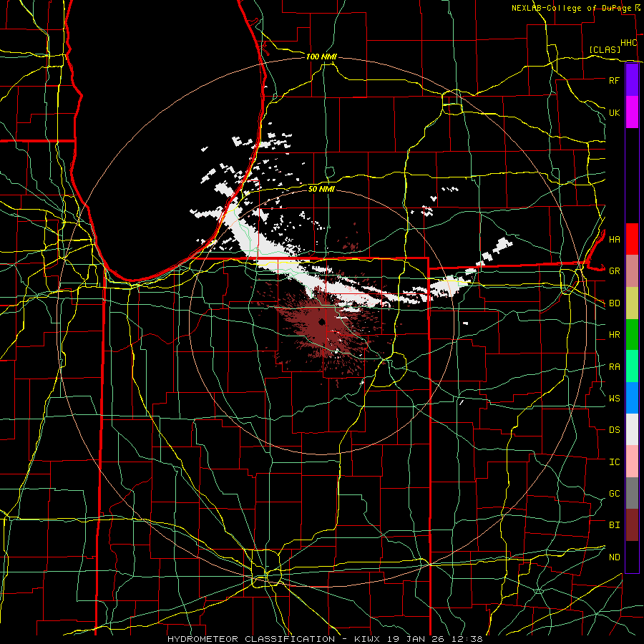Pick the RA rain color swatch
644x644 pixels.
coord(632,366)
